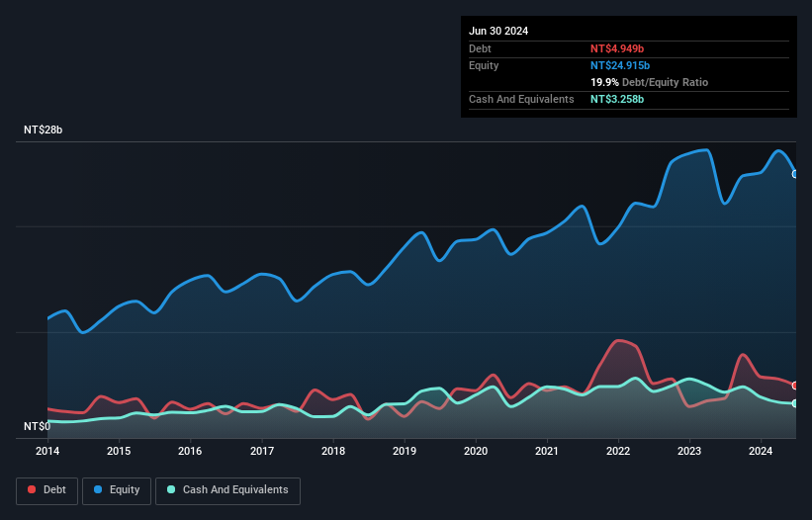This screenshot has width=812, height=520.
Task: Click the red Debt endpoint marker
Action: [795, 386]
